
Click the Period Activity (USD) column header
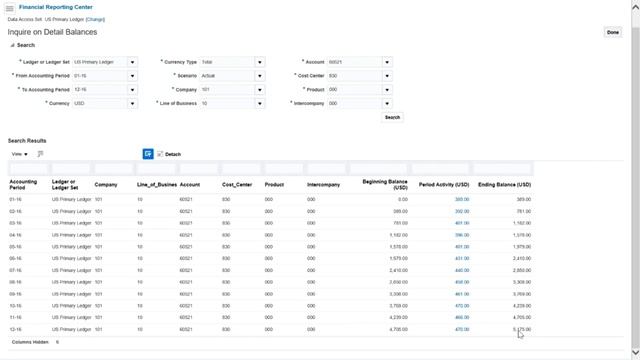pos(444,185)
